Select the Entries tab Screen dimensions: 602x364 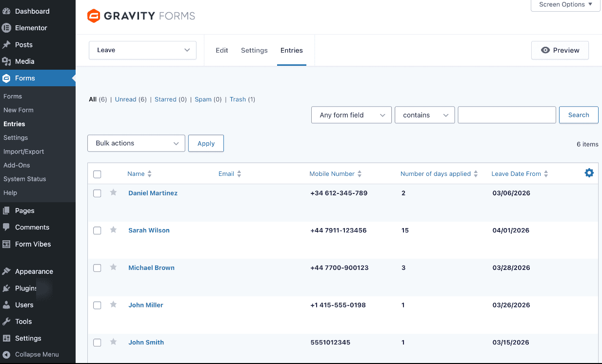tap(292, 50)
